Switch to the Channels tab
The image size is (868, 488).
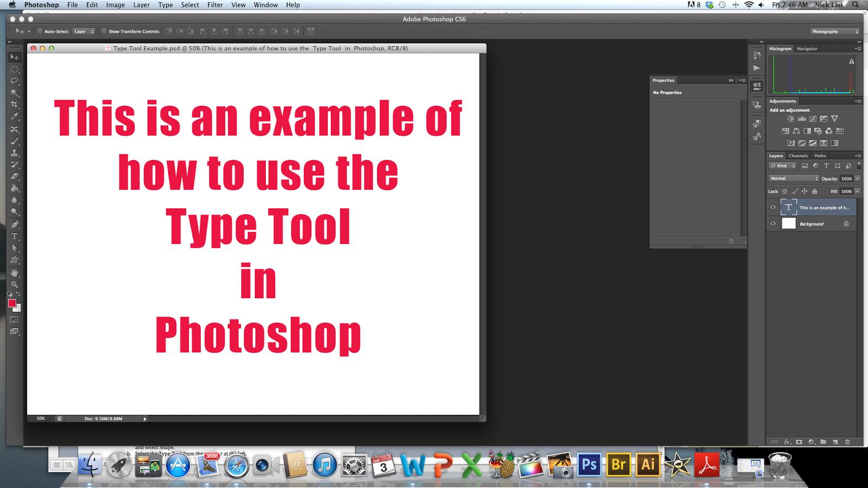[798, 156]
